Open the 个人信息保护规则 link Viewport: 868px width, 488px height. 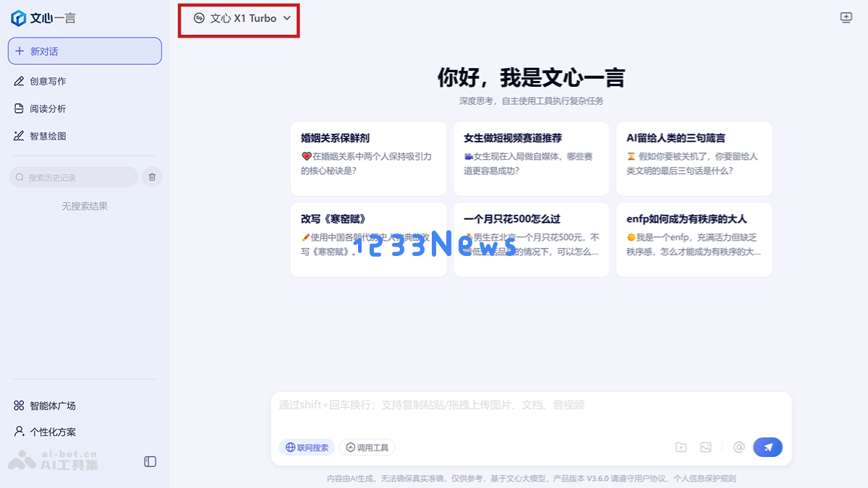point(705,479)
